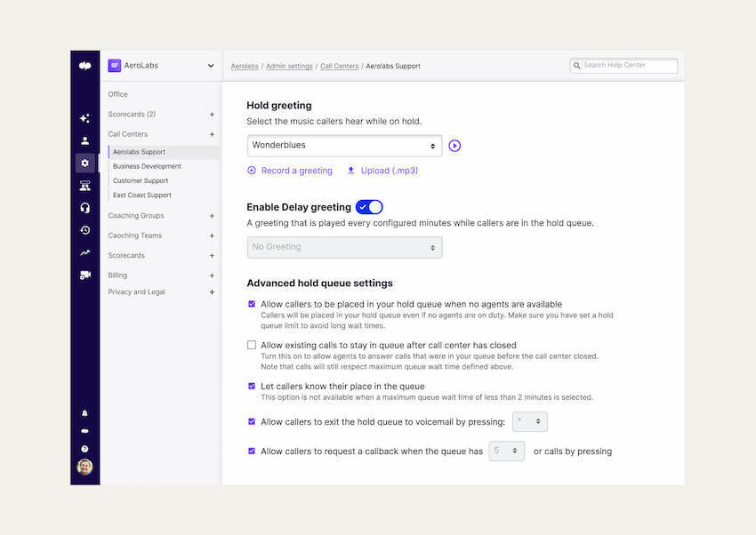Open the Headset support icon in the sidebar
Screen dimensions: 756x535
84,207
